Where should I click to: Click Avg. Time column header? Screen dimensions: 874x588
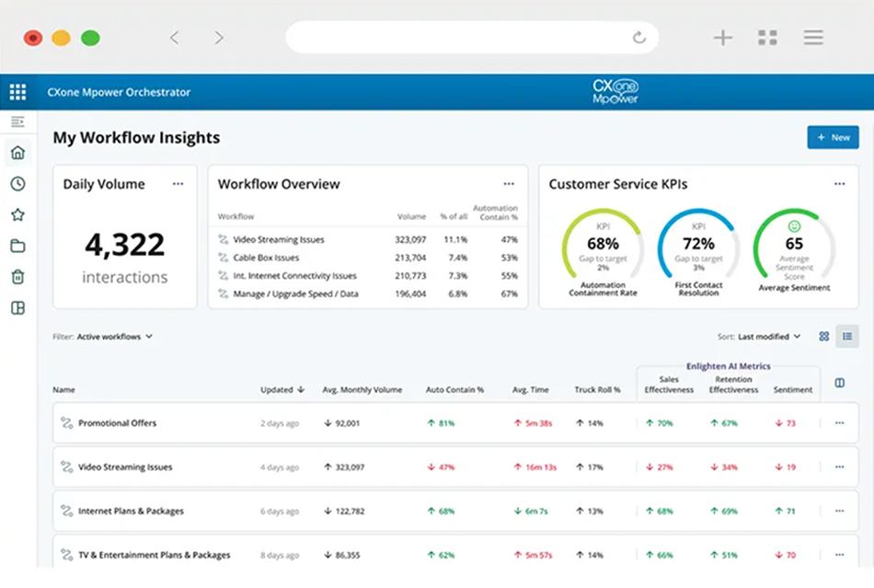point(531,389)
